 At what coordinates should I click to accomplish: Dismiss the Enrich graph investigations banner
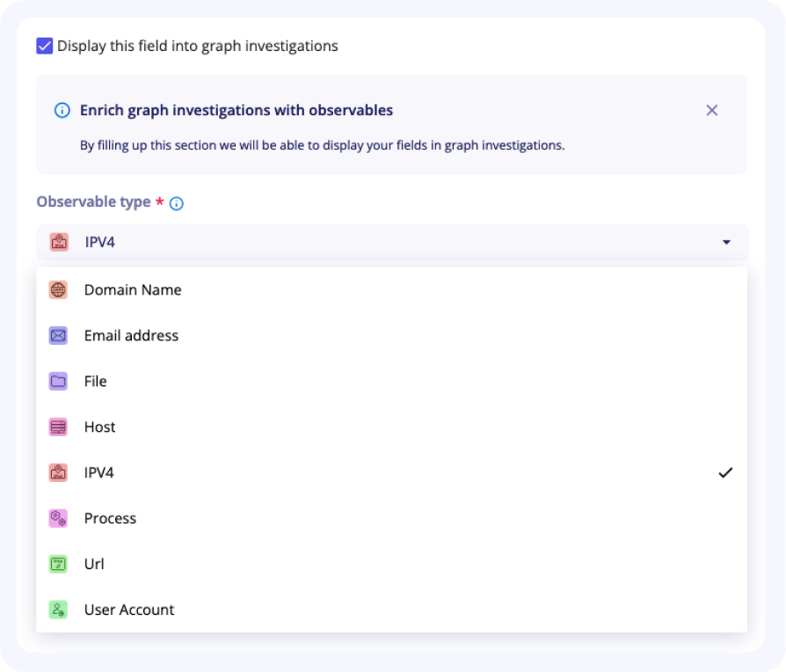tap(712, 110)
